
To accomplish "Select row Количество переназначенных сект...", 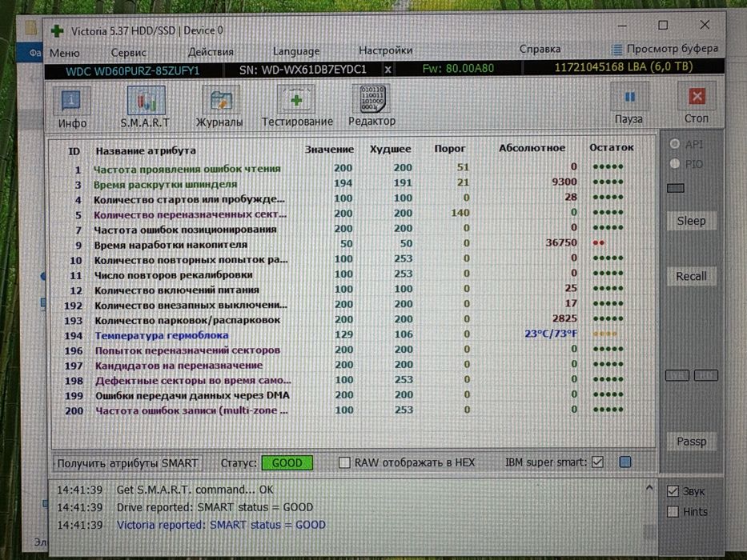I will [x=354, y=214].
